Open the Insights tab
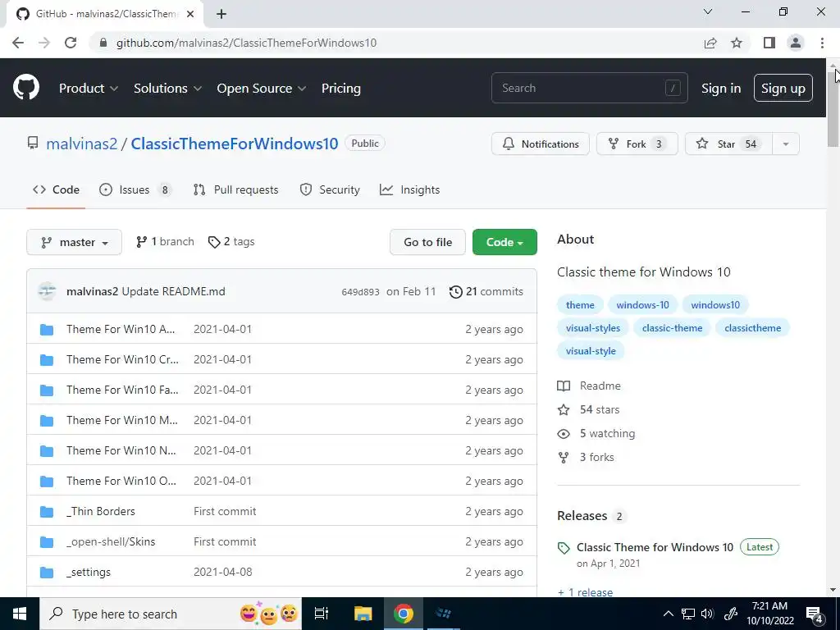The image size is (840, 630). pos(410,189)
